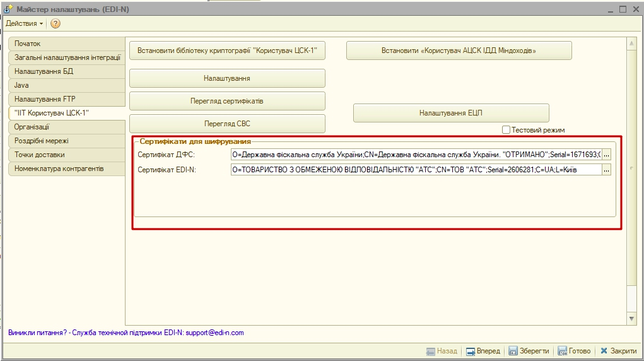Select the Точки доставки tab
644x361 pixels.
tap(66, 155)
